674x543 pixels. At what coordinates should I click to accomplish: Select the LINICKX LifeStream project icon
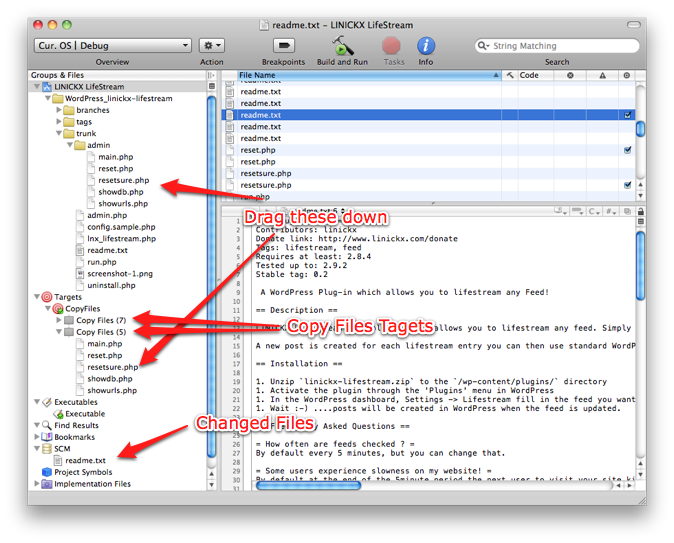pos(47,87)
